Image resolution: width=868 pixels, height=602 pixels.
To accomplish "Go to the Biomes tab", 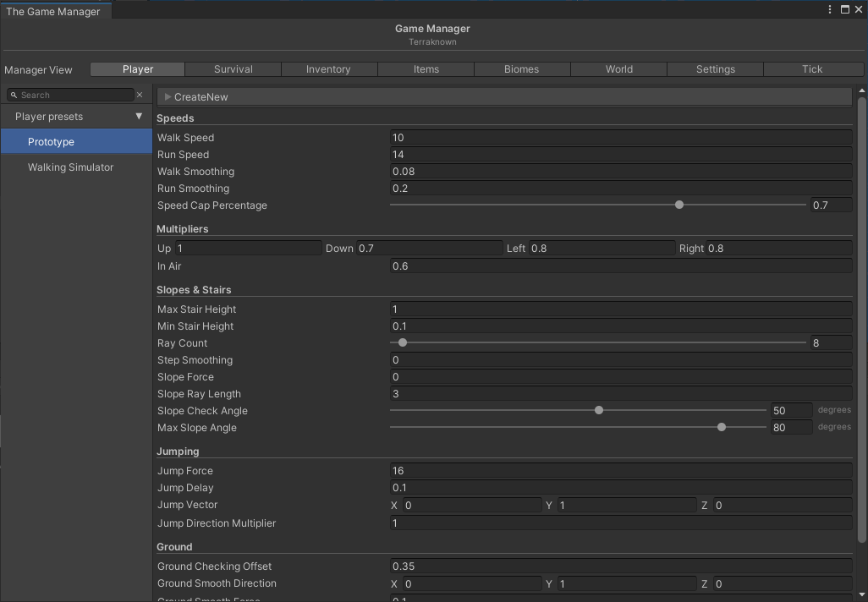I will point(521,69).
